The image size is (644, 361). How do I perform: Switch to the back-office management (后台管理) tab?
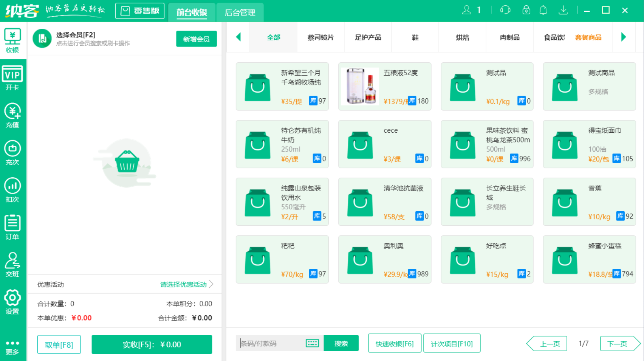point(240,12)
